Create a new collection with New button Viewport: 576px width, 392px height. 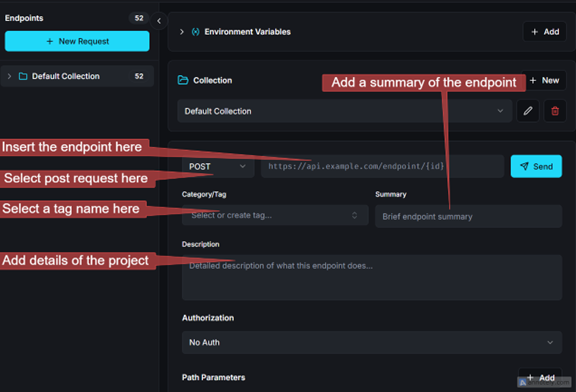pyautogui.click(x=545, y=80)
